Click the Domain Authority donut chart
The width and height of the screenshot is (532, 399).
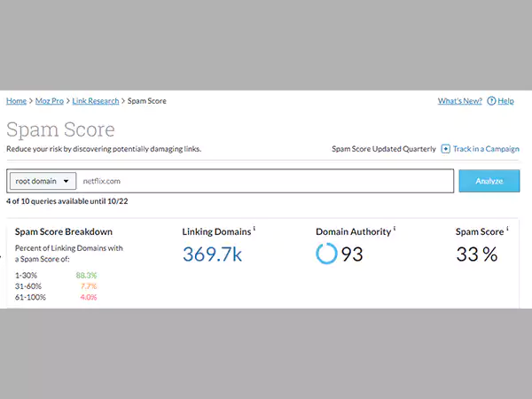click(x=326, y=254)
